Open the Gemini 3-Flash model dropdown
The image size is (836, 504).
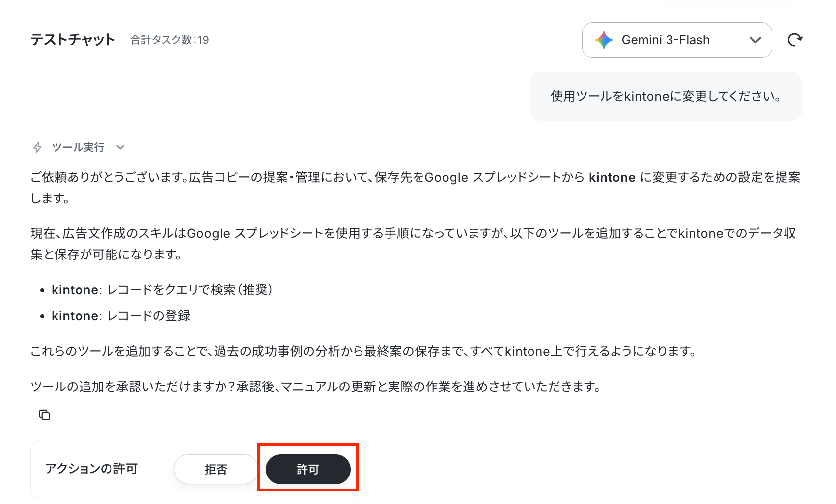click(677, 40)
